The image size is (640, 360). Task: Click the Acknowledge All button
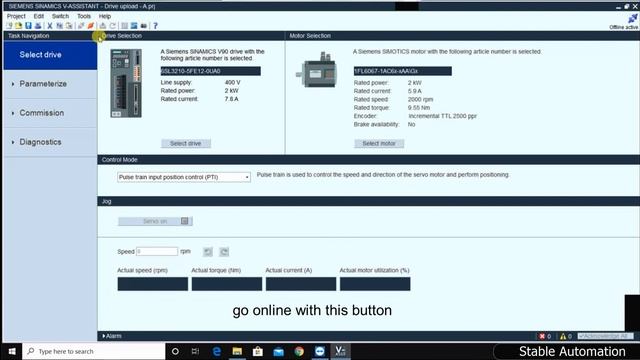pos(605,336)
